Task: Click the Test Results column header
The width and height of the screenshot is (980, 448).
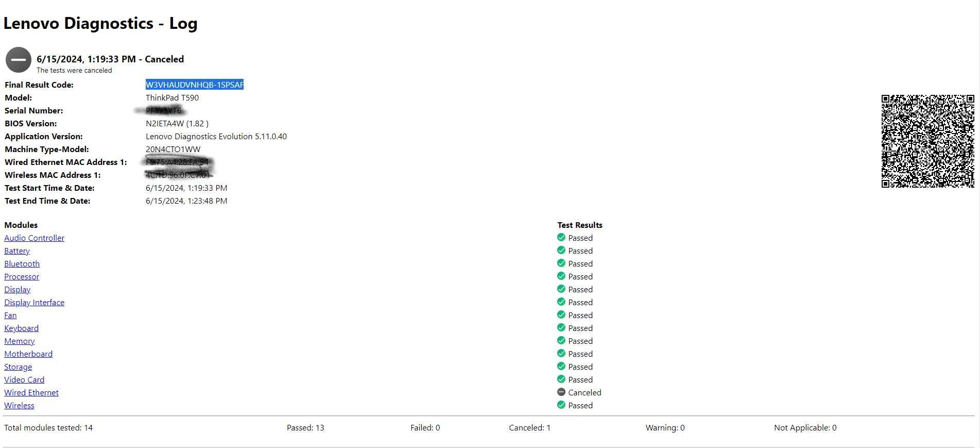Action: click(580, 225)
